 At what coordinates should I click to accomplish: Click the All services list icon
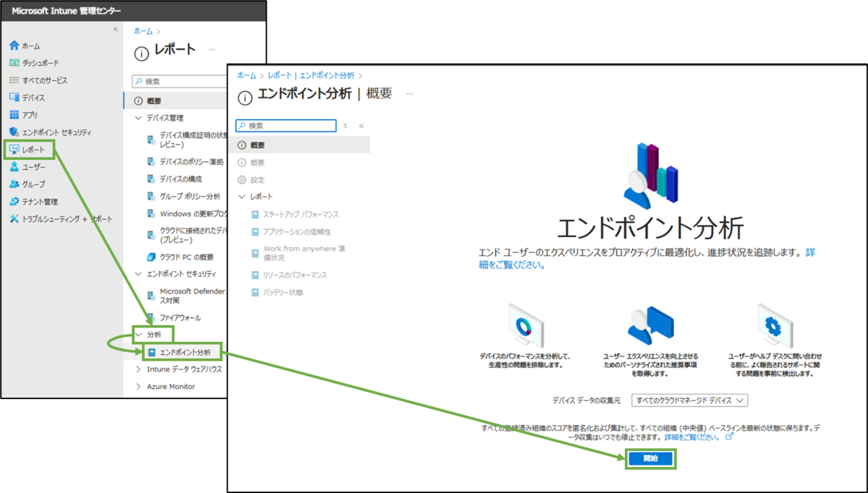tap(14, 80)
